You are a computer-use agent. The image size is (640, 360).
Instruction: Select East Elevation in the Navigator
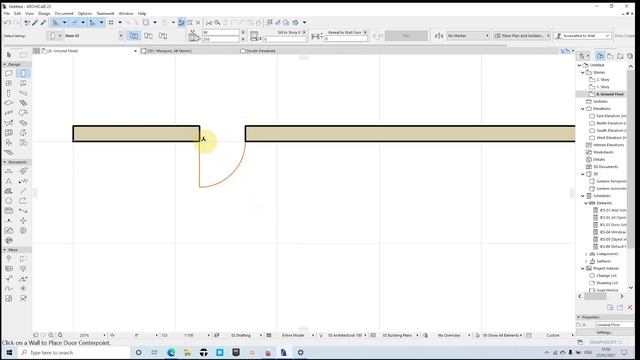pos(609,116)
